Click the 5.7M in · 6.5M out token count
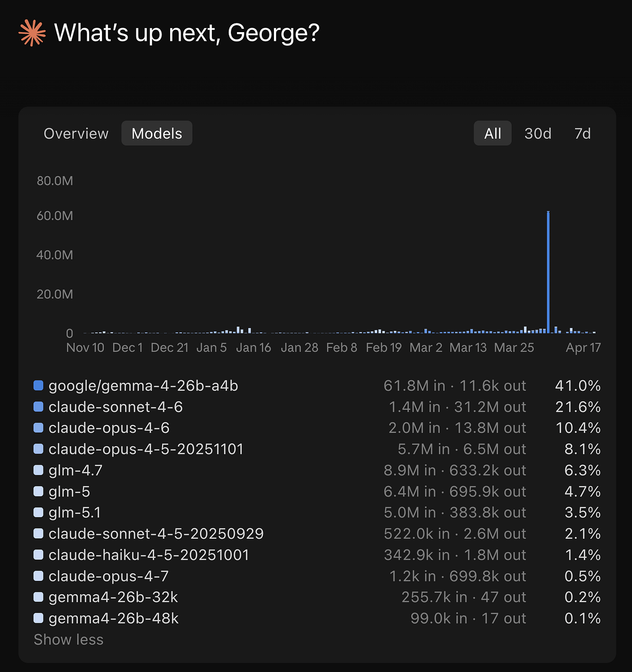632x672 pixels. click(x=462, y=449)
